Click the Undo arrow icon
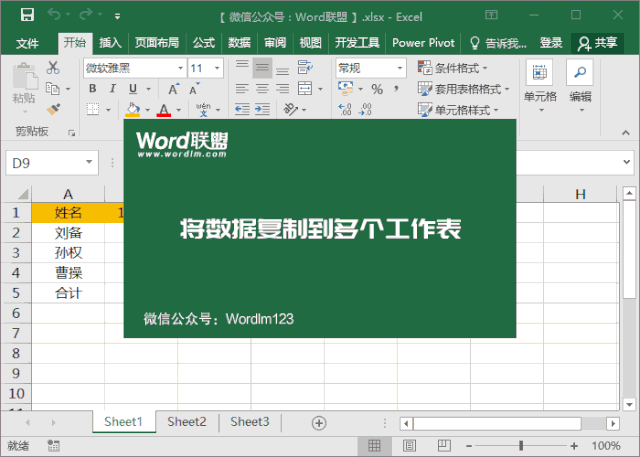Screen dimensions: 640x457 pyautogui.click(x=54, y=15)
